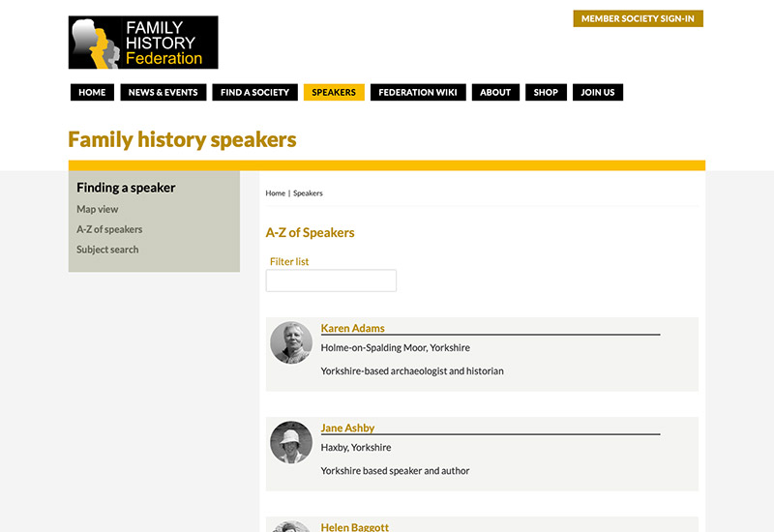Click the Family history speakers title
Image resolution: width=774 pixels, height=532 pixels.
182,139
